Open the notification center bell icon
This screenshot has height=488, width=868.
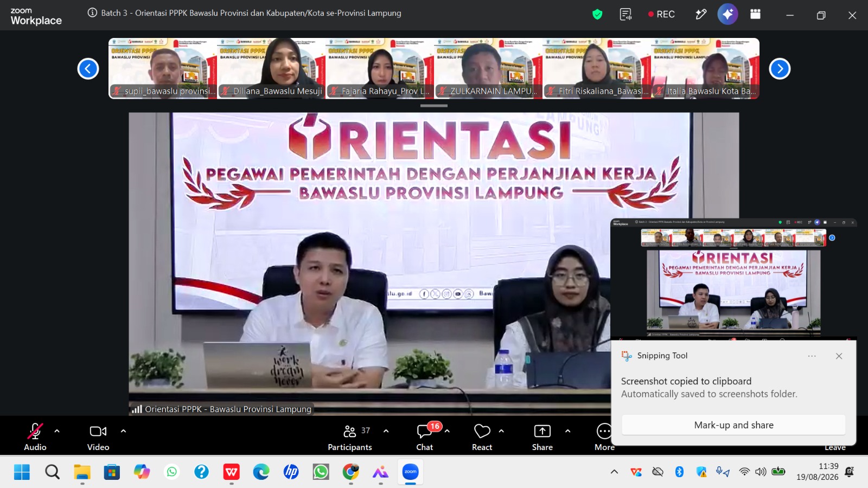tap(850, 472)
